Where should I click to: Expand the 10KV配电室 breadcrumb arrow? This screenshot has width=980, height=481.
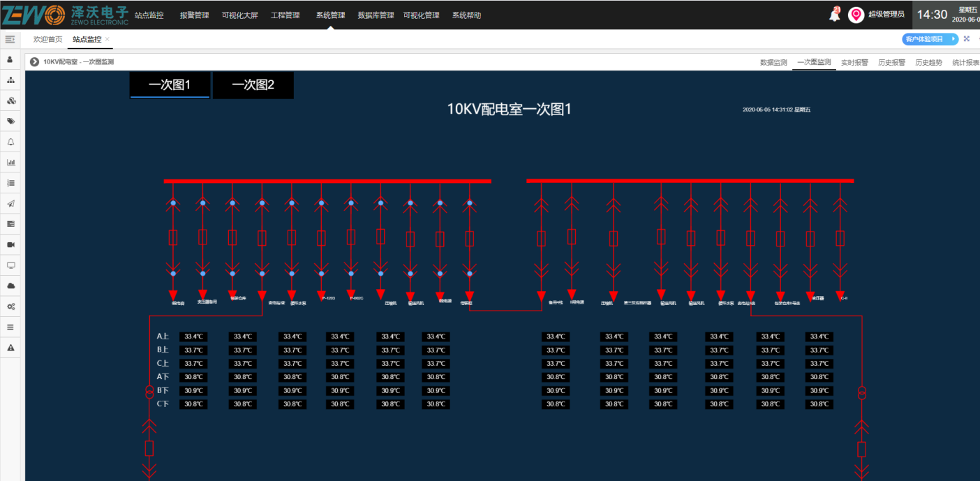pyautogui.click(x=34, y=62)
